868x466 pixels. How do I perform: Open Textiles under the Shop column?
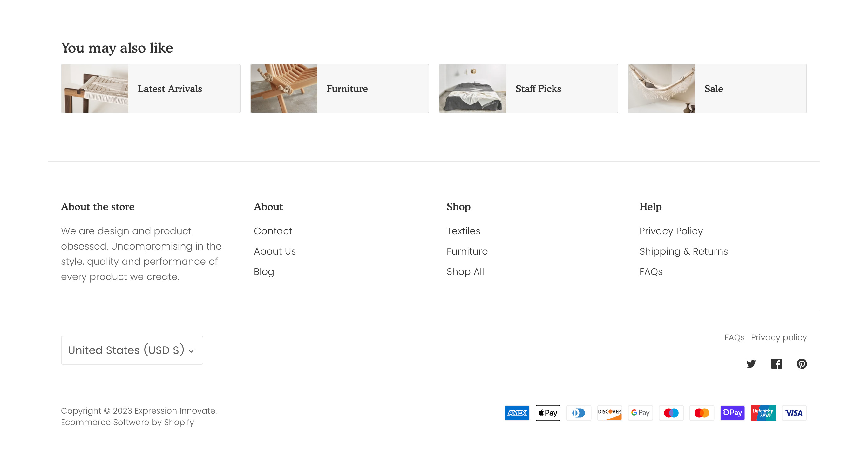(463, 231)
